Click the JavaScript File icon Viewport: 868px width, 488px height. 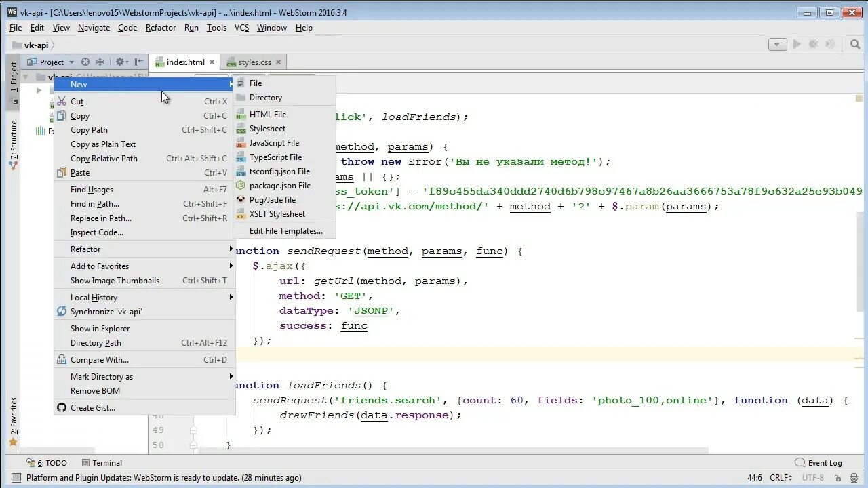tap(241, 143)
